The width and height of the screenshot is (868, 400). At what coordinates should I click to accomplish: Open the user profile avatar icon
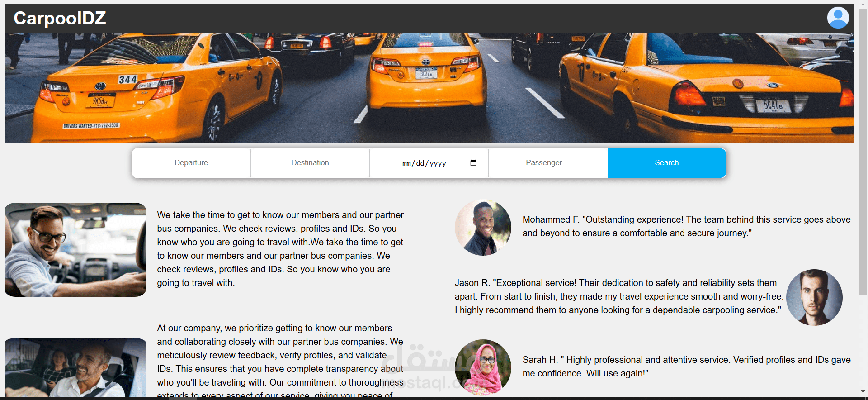click(838, 18)
